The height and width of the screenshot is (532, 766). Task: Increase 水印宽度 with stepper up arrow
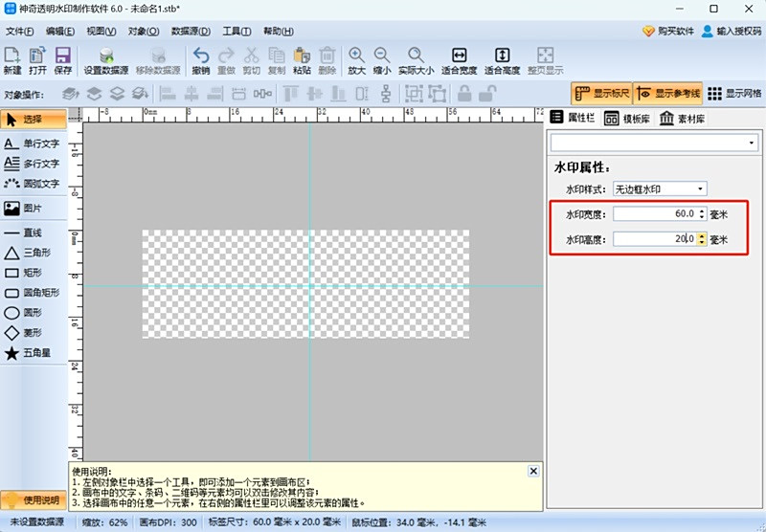click(702, 211)
